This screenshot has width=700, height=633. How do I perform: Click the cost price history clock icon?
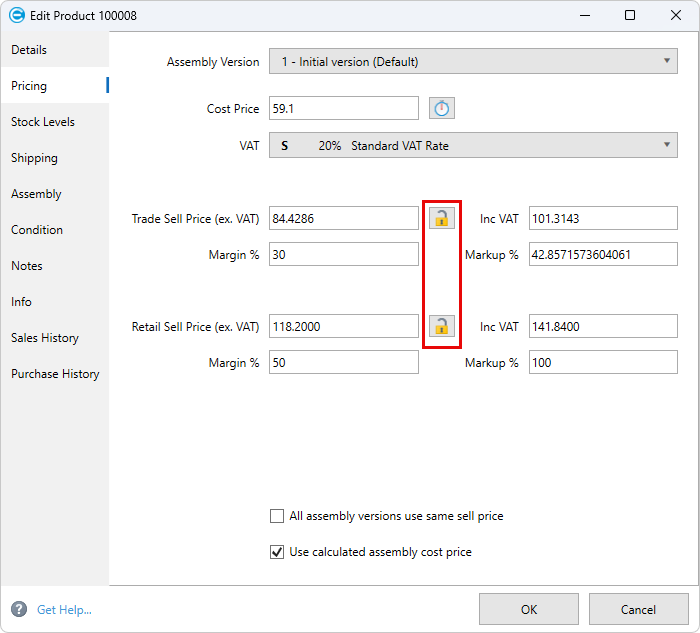[442, 108]
